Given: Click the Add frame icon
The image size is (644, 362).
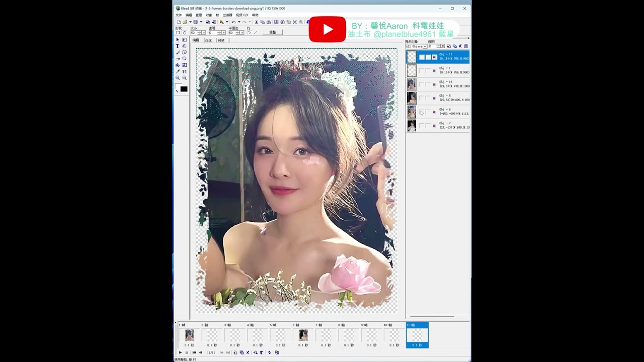Looking at the screenshot, I should 235,352.
